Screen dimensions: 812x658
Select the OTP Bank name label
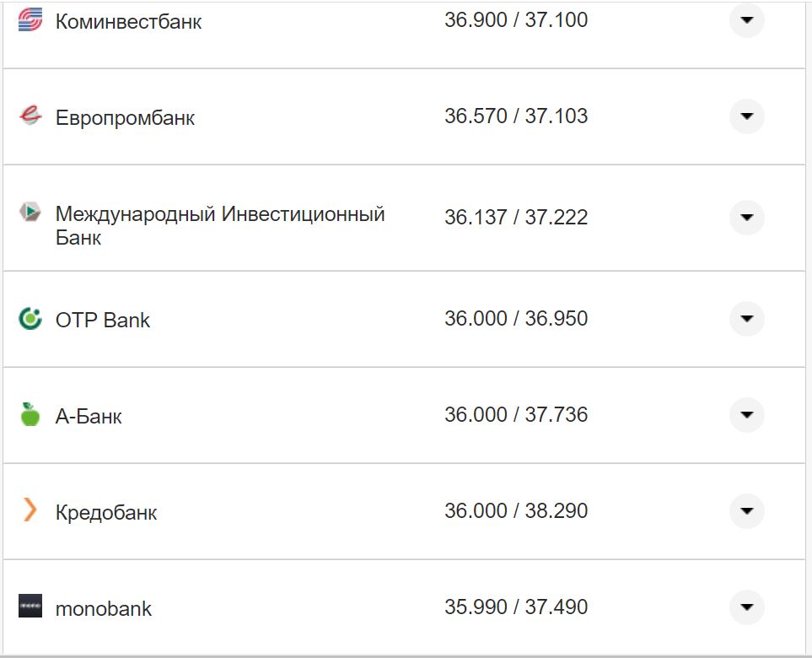coord(102,319)
